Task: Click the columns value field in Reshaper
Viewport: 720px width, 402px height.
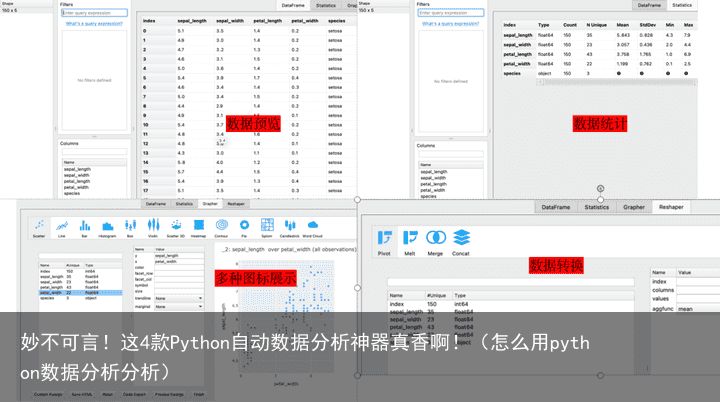Action: click(x=698, y=290)
